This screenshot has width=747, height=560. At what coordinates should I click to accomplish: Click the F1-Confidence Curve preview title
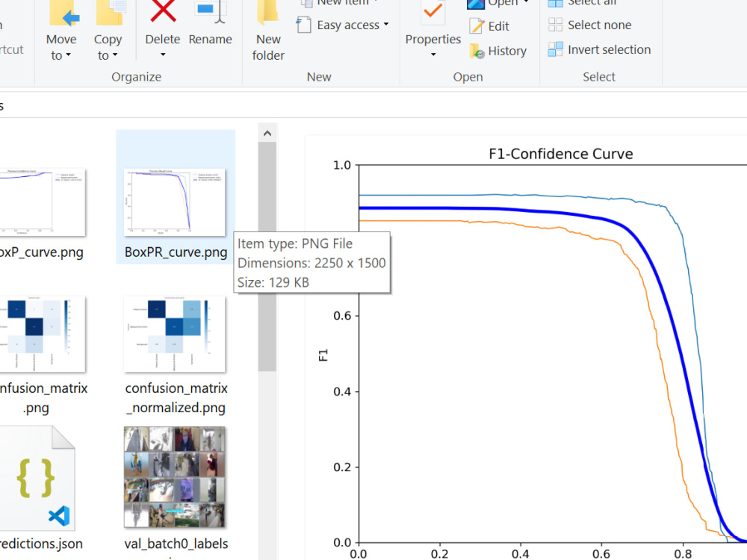[561, 154]
